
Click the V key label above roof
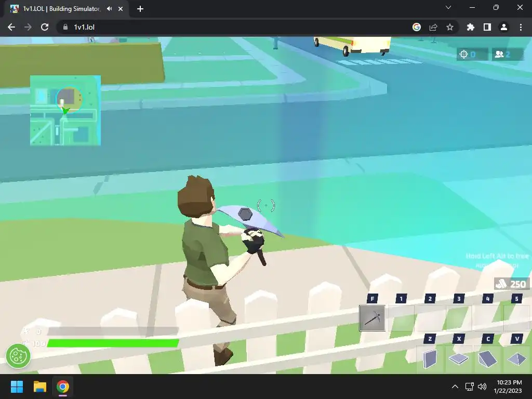(x=517, y=339)
